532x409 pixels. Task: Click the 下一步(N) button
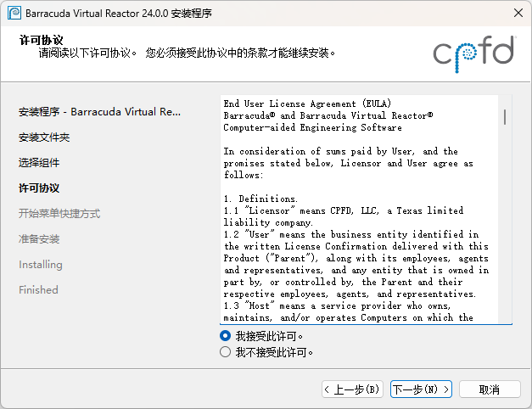point(421,389)
